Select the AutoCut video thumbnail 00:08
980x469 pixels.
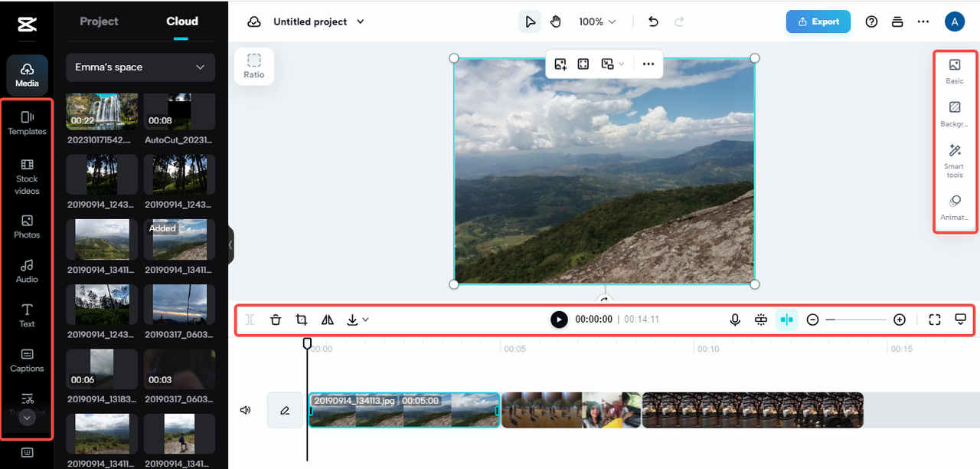(180, 111)
